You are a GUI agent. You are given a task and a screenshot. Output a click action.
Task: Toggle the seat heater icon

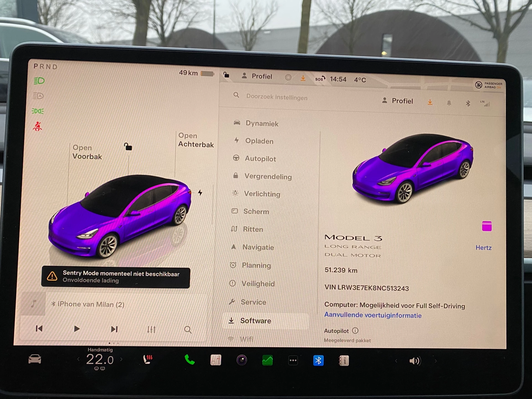pyautogui.click(x=148, y=359)
